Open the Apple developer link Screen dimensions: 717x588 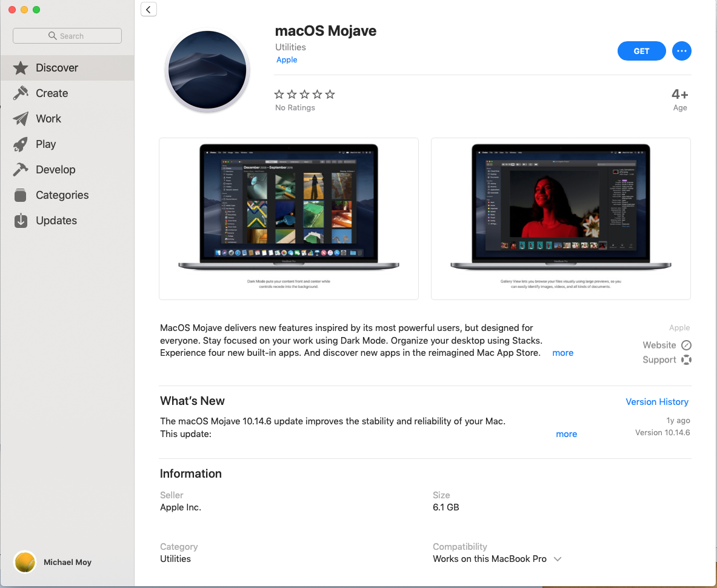287,60
